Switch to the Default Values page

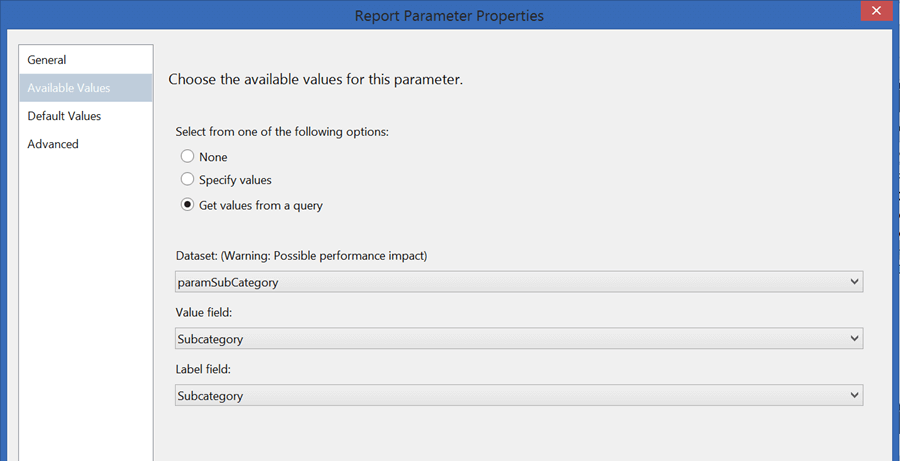[x=64, y=116]
